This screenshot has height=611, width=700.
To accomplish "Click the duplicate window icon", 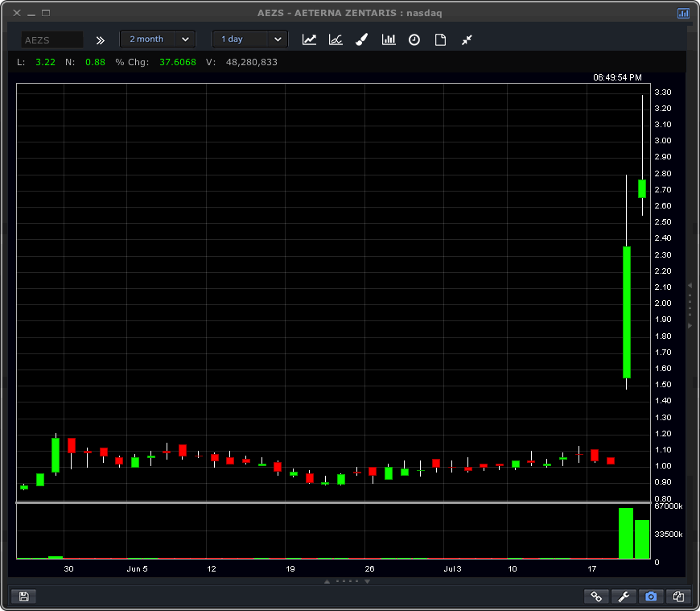I will pyautogui.click(x=678, y=597).
